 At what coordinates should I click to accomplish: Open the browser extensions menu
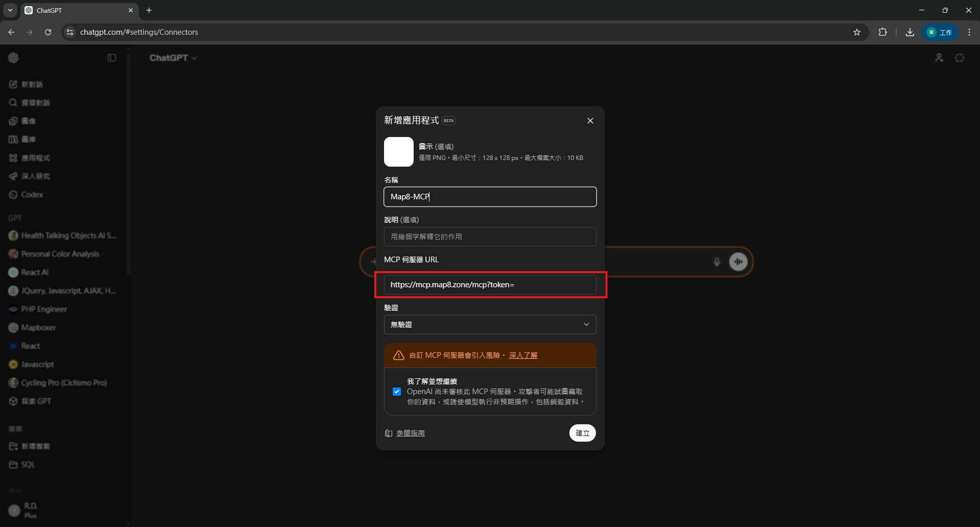click(882, 32)
